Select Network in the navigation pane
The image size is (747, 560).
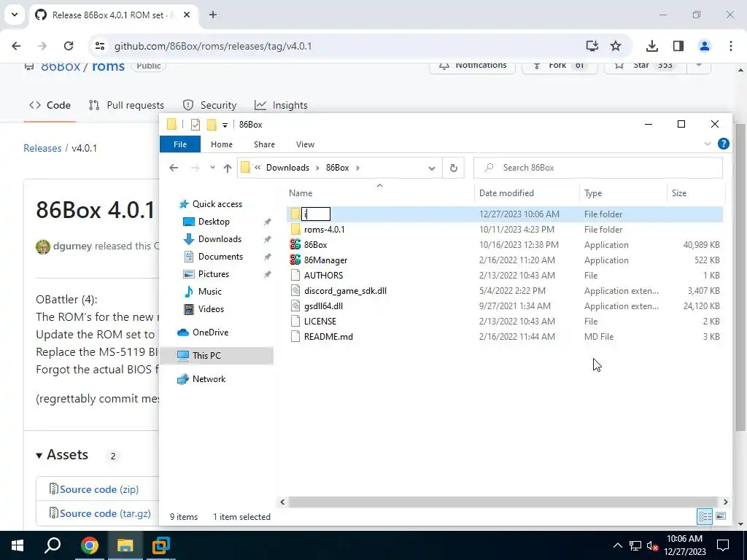pyautogui.click(x=209, y=379)
